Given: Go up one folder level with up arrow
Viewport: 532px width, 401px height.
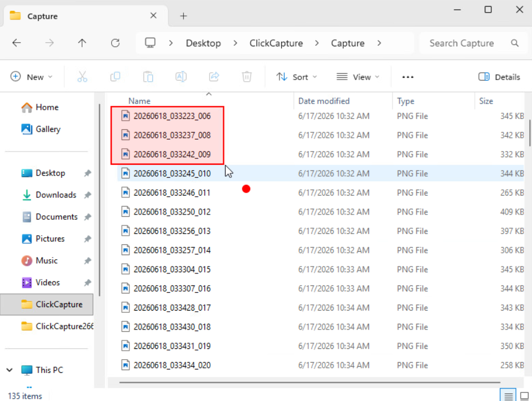Looking at the screenshot, I should [82, 43].
